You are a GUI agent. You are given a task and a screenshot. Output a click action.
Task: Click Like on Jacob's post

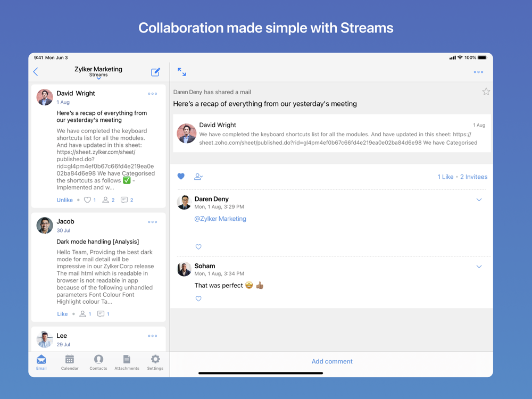(62, 314)
